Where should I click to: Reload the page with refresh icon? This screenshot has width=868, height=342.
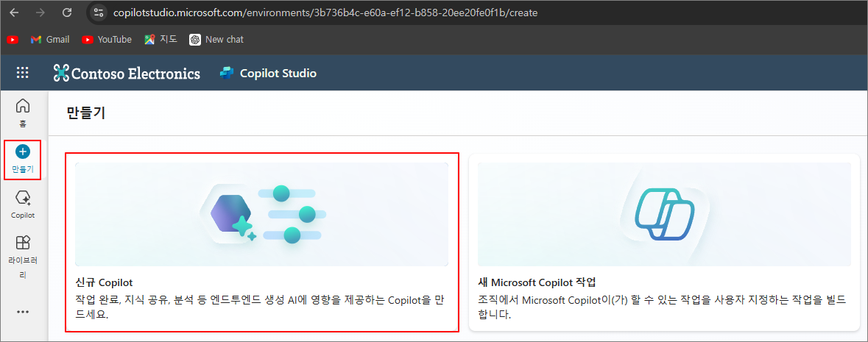[67, 13]
